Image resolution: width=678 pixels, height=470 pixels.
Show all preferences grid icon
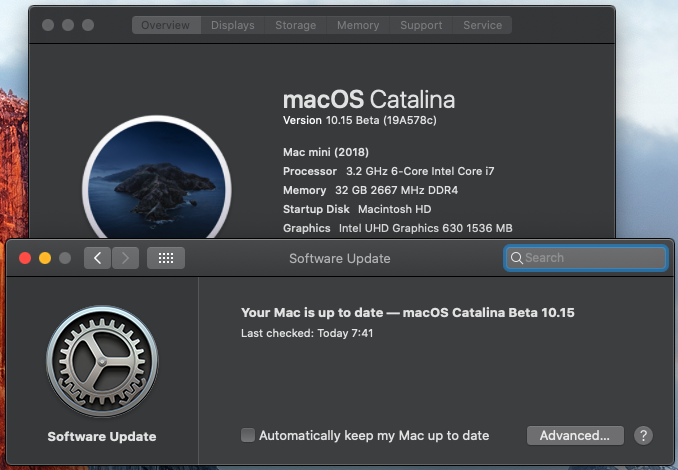(x=166, y=258)
